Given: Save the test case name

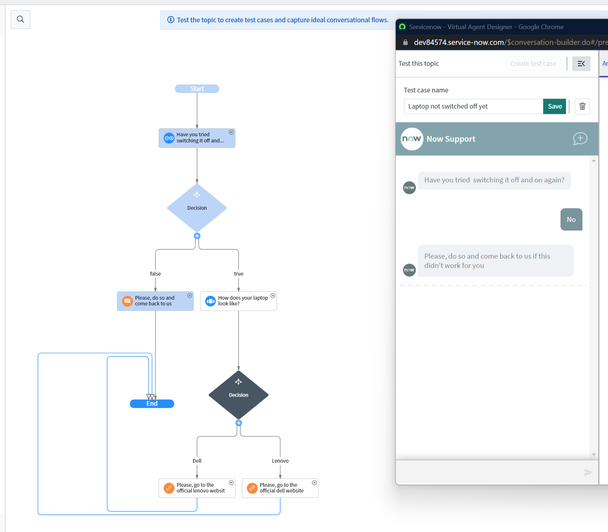Looking at the screenshot, I should pos(554,106).
